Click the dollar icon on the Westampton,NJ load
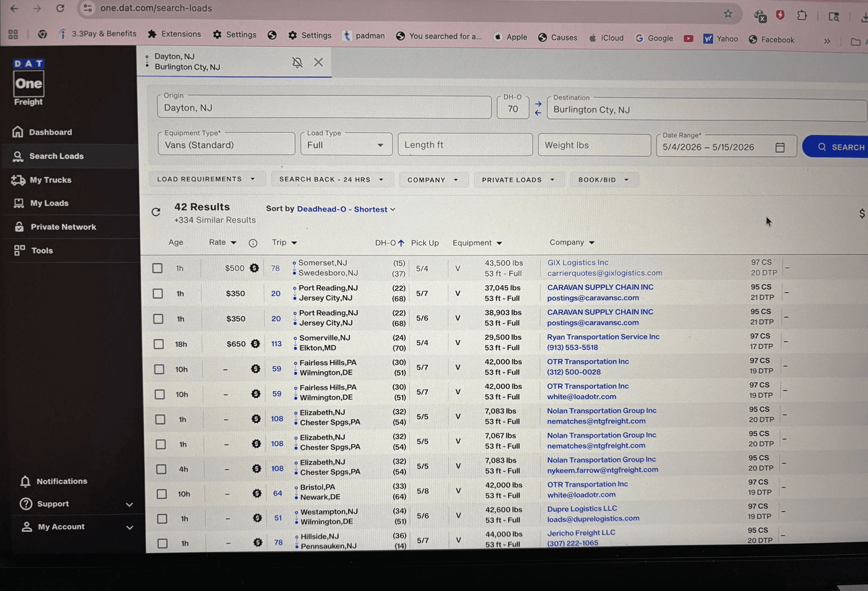 [257, 518]
